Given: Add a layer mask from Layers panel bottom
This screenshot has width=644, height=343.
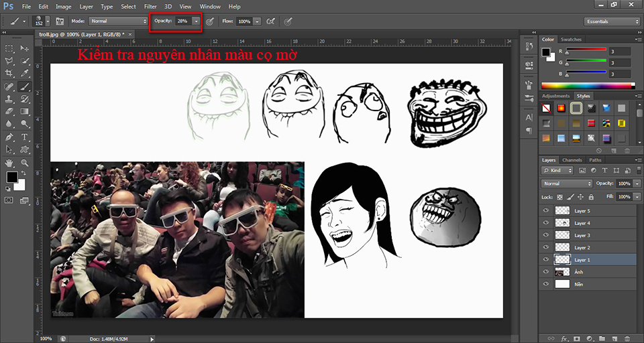Looking at the screenshot, I should click(x=577, y=338).
